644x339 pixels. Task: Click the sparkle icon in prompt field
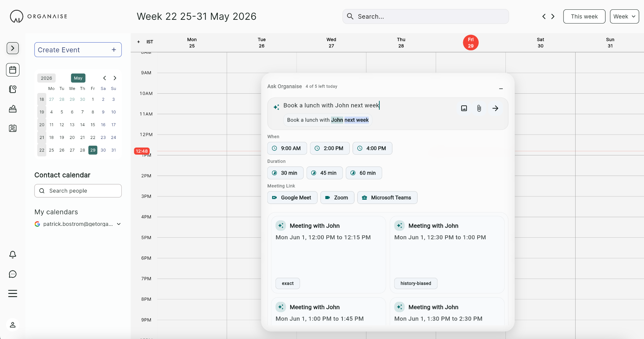[x=276, y=107]
